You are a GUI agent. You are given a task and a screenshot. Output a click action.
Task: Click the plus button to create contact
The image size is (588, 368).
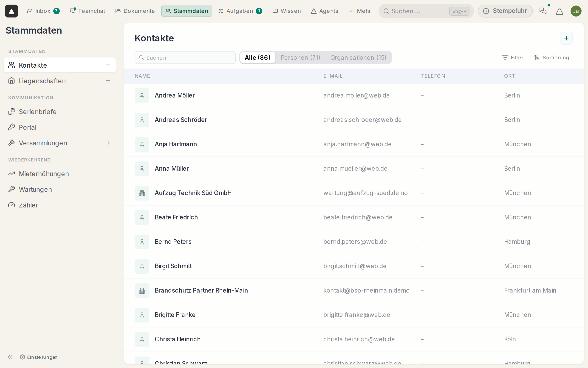tap(566, 38)
